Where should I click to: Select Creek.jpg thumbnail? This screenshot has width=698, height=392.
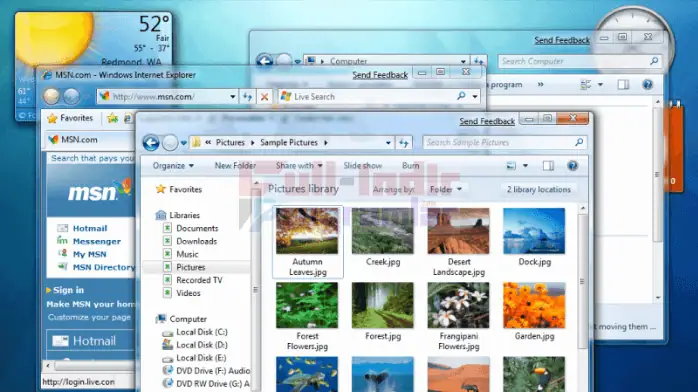coord(382,231)
